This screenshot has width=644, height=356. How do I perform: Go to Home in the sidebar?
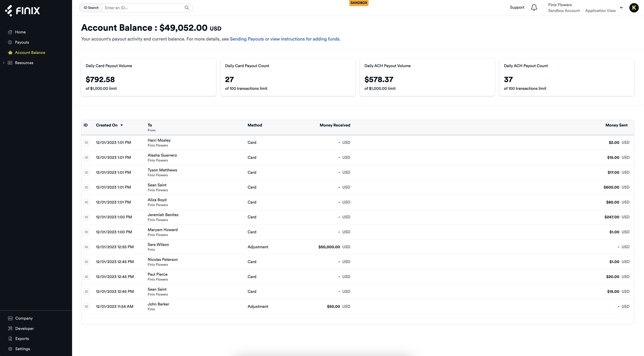[x=20, y=32]
